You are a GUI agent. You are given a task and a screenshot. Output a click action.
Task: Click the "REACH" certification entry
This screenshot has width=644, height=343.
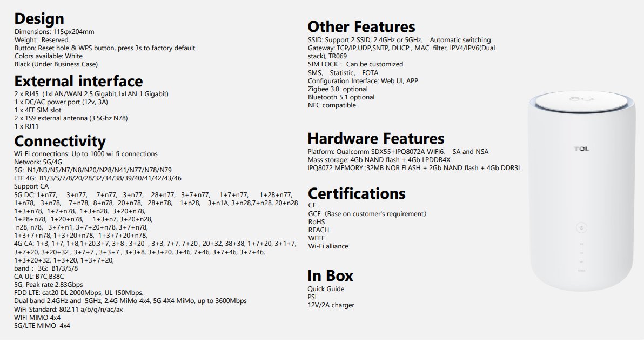tap(319, 230)
